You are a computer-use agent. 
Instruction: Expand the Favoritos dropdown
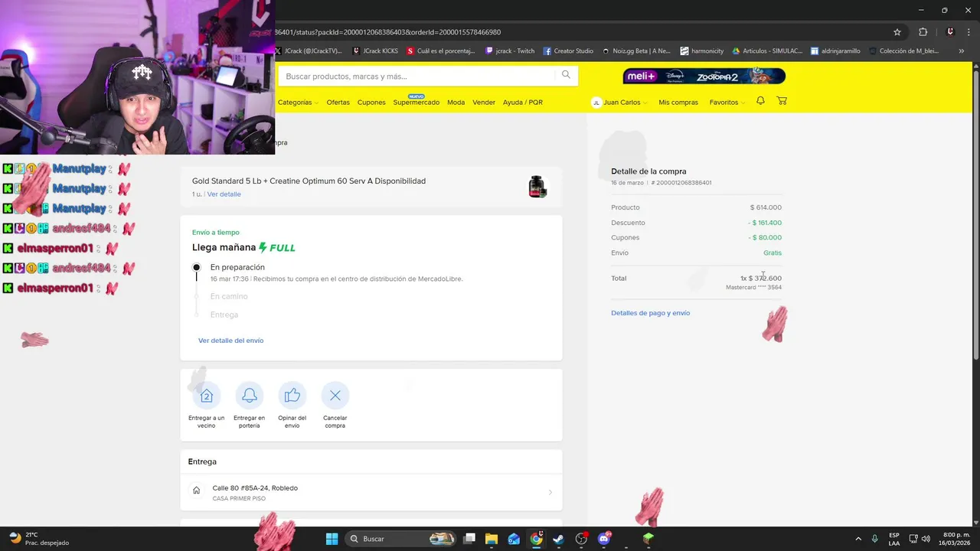pos(727,102)
